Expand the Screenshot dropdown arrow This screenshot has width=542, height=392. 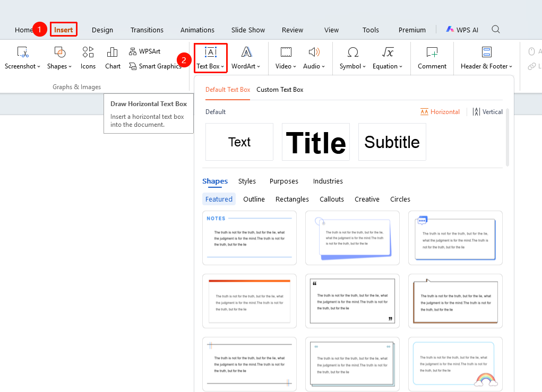(x=39, y=66)
